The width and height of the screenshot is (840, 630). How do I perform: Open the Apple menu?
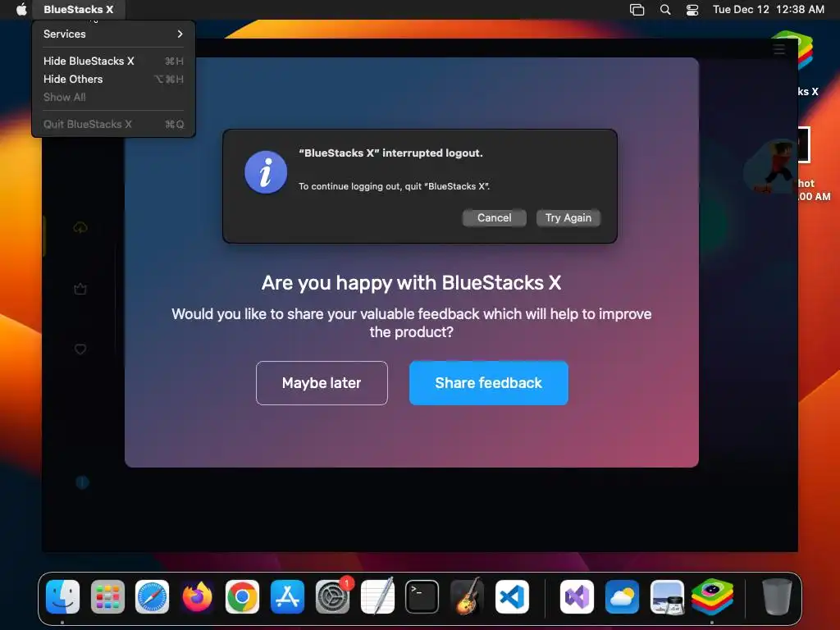(21, 9)
